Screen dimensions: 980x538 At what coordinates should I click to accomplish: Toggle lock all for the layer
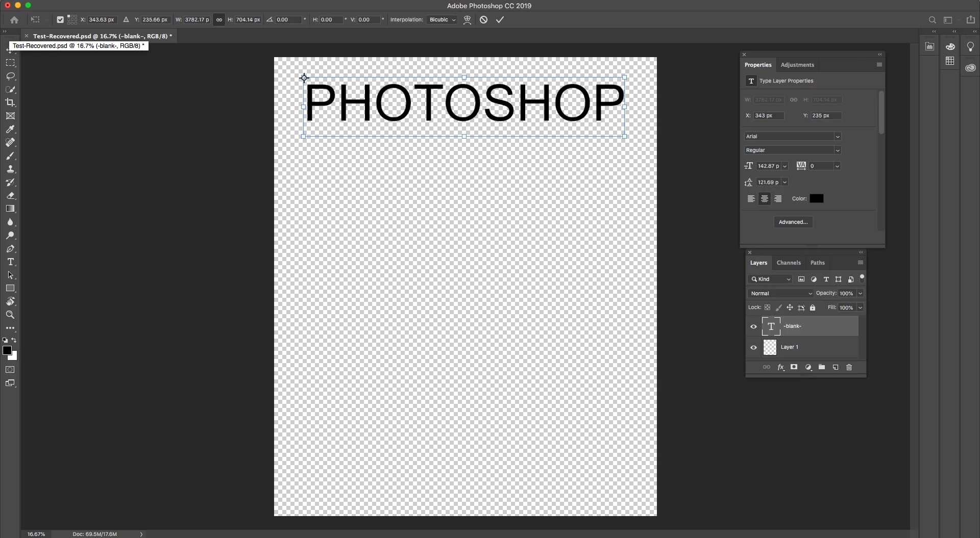pos(813,308)
